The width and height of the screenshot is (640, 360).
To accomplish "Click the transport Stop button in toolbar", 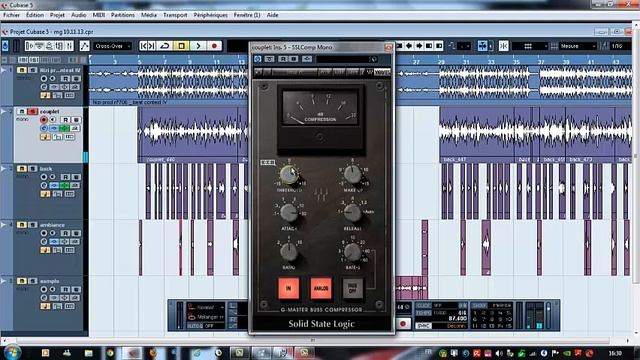I will [181, 46].
